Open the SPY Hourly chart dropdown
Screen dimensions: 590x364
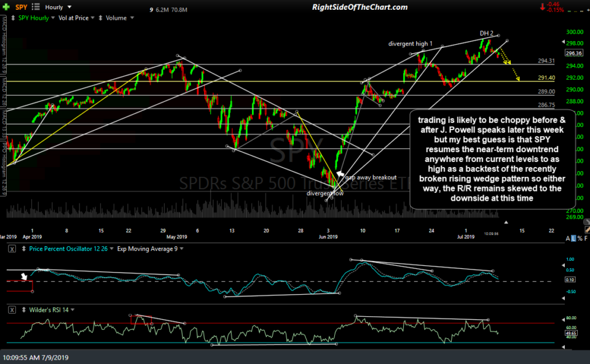(37, 17)
